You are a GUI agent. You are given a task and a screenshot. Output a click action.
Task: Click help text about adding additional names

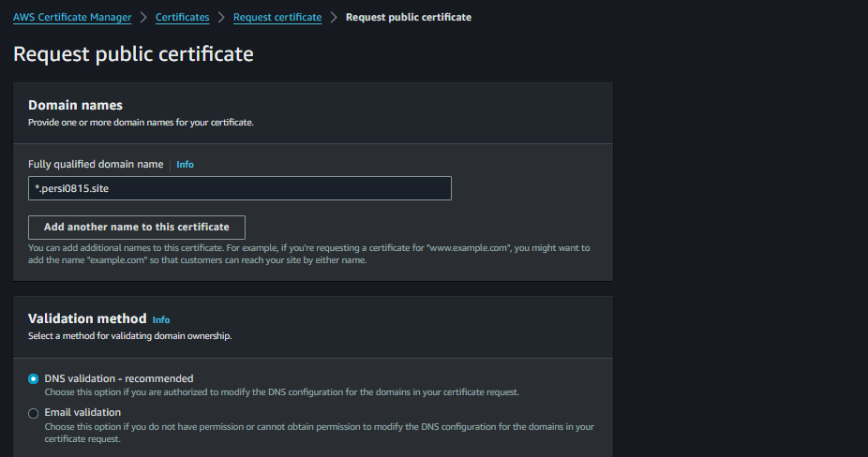pos(309,254)
